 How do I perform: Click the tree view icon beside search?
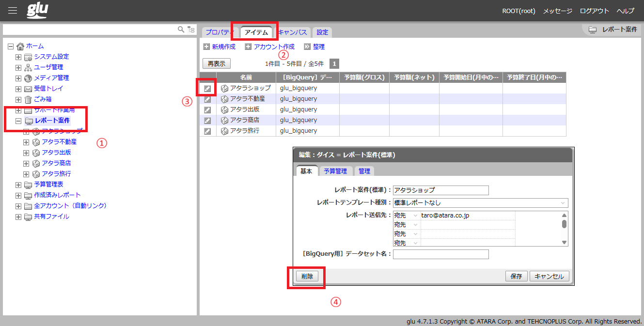191,30
